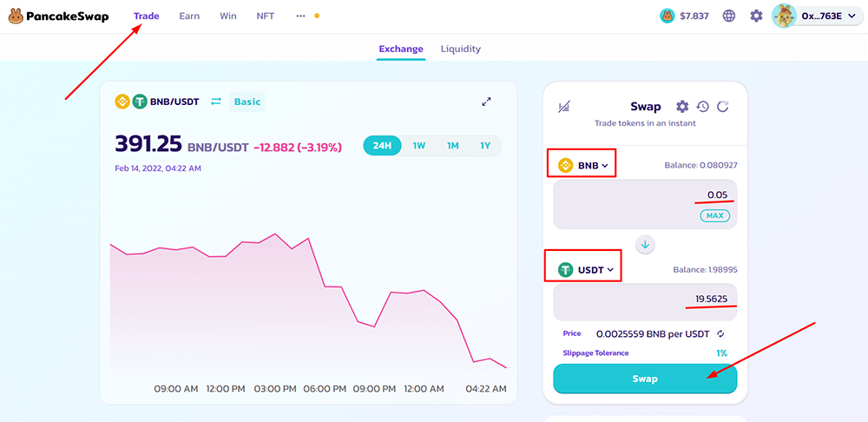Click the CAKE price $7.837 indicator
The height and width of the screenshot is (422, 868).
(684, 16)
